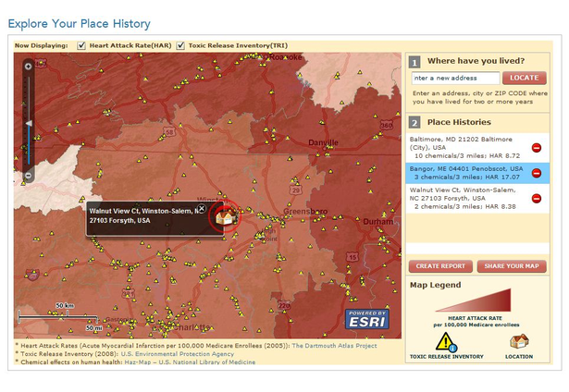Click the Danville city label on map
The width and height of the screenshot is (569, 392).
click(323, 142)
